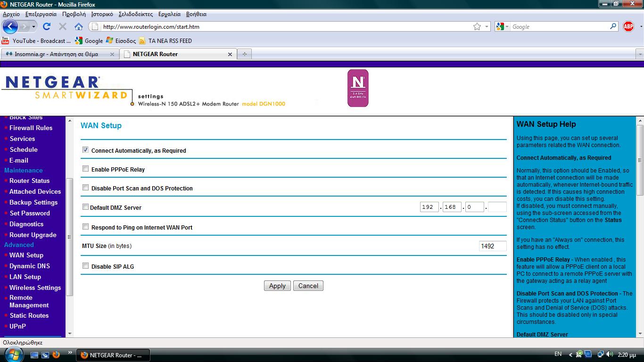
Task: Expand the quick launch overflow chevron
Action: [x=70, y=352]
